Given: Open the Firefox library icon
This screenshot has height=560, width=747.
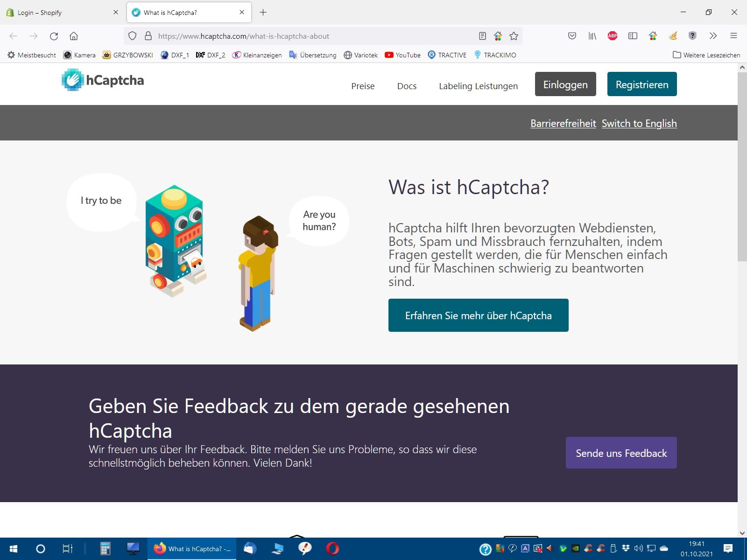Looking at the screenshot, I should tap(592, 36).
